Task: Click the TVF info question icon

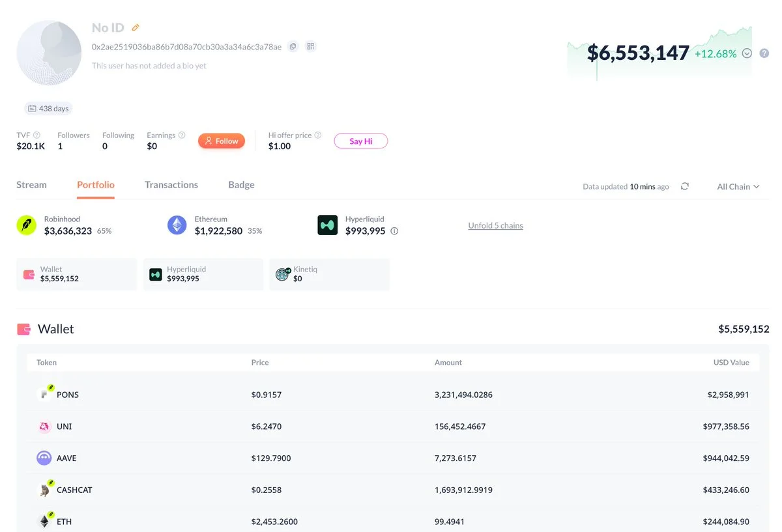Action: pyautogui.click(x=36, y=135)
